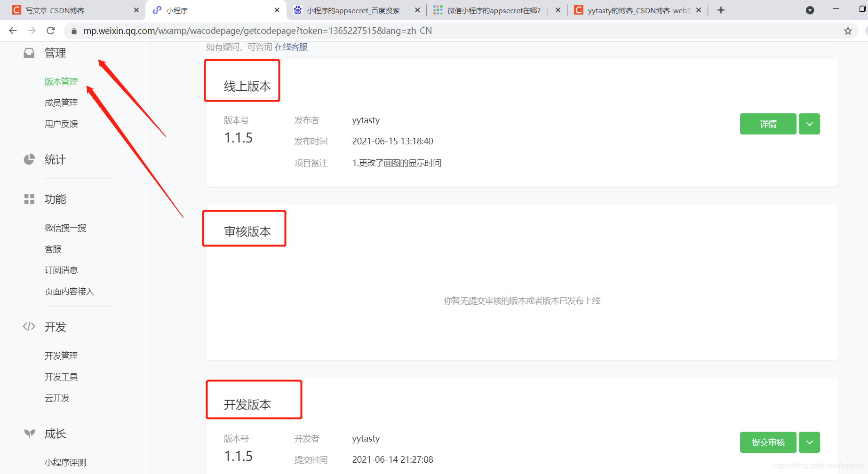Close the 小程序 tab

pos(277,10)
